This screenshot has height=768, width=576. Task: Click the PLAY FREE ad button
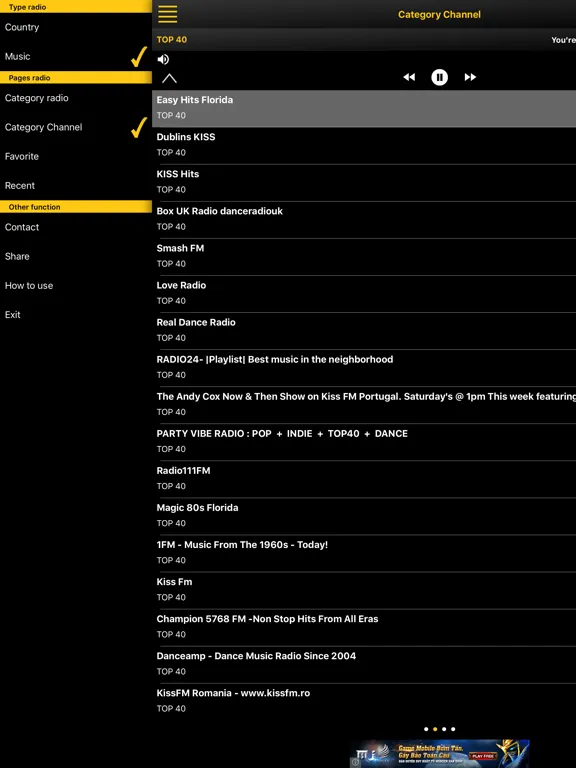[x=483, y=756]
